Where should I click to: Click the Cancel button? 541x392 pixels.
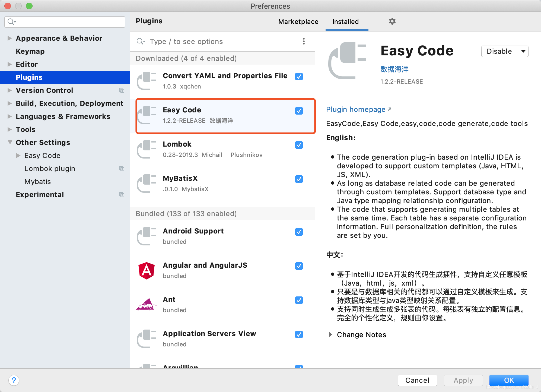pos(417,380)
